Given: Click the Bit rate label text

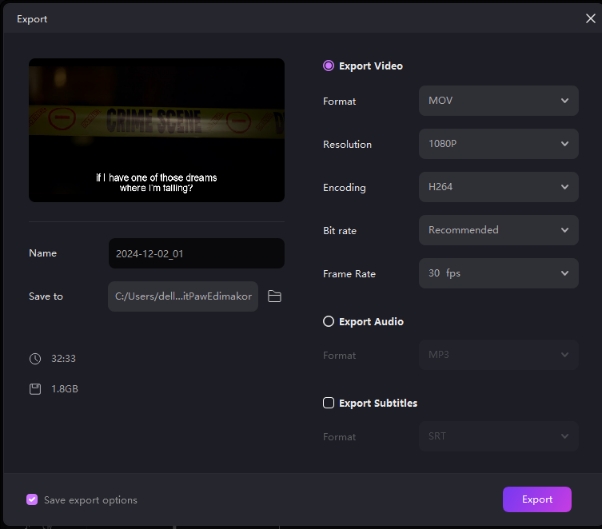Looking at the screenshot, I should point(340,230).
